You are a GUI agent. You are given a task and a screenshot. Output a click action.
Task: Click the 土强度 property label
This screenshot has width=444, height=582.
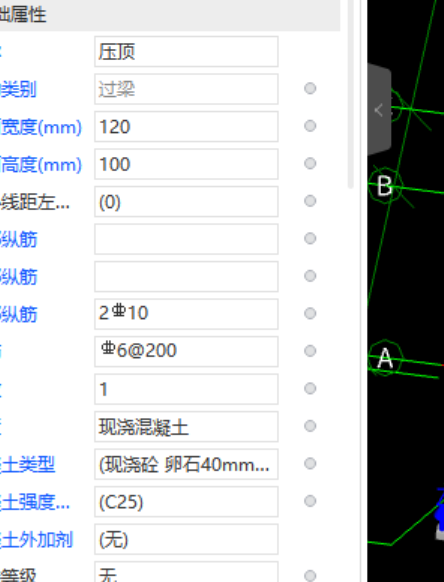35,502
